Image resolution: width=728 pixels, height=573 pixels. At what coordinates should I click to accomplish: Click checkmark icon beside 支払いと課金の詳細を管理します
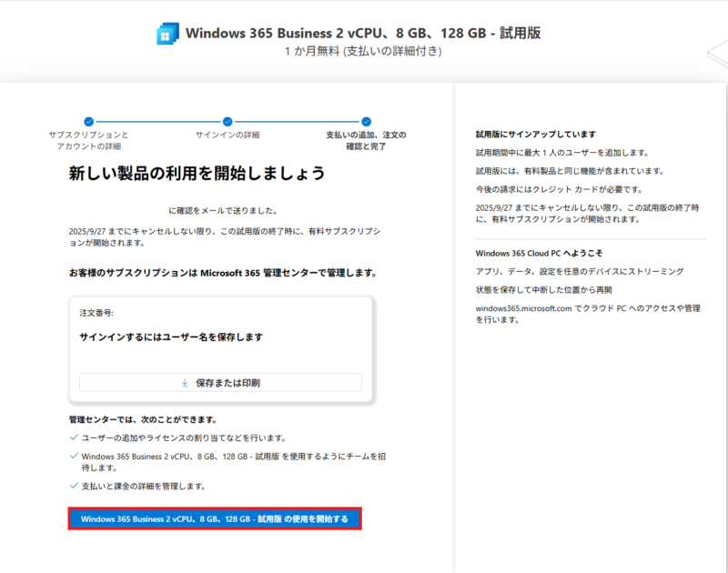click(x=74, y=486)
